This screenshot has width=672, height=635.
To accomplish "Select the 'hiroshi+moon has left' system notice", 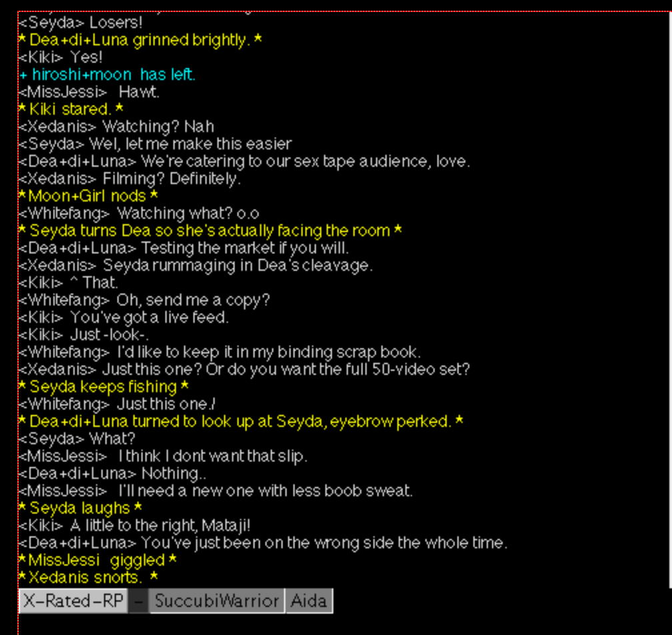I will point(107,75).
